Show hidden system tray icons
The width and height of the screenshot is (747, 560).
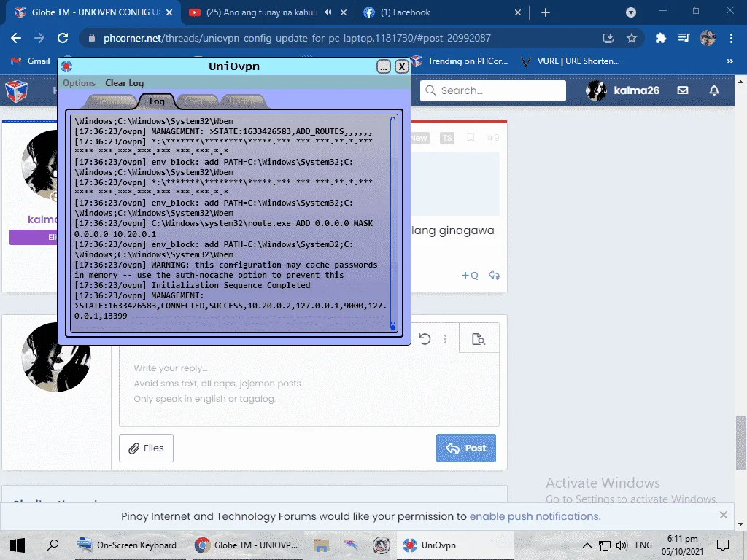pos(587,545)
